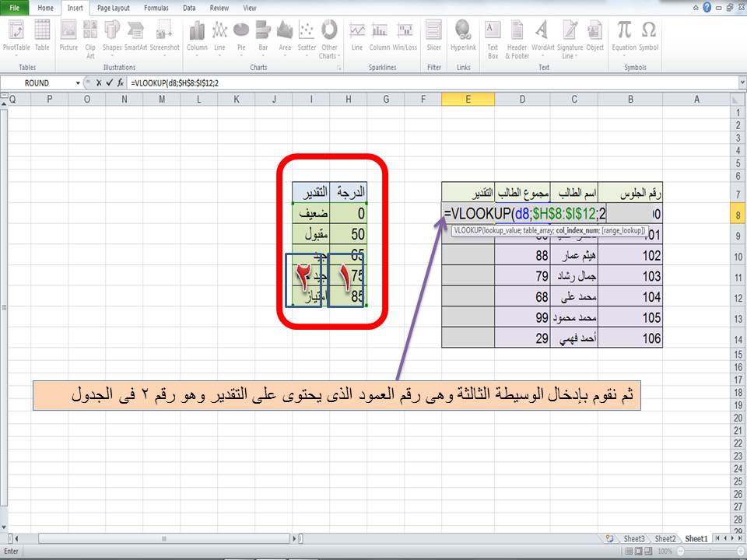The height and width of the screenshot is (560, 747).
Task: Open the Pie chart dropdown
Action: [241, 37]
